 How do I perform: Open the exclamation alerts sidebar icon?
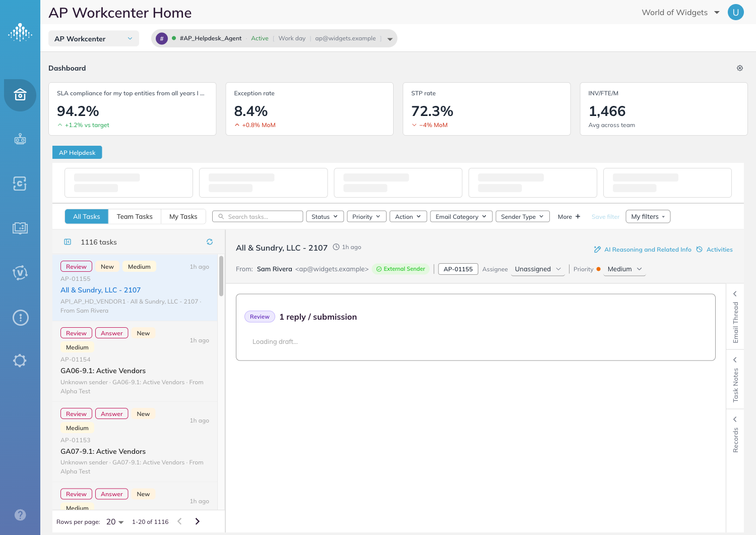tap(20, 318)
